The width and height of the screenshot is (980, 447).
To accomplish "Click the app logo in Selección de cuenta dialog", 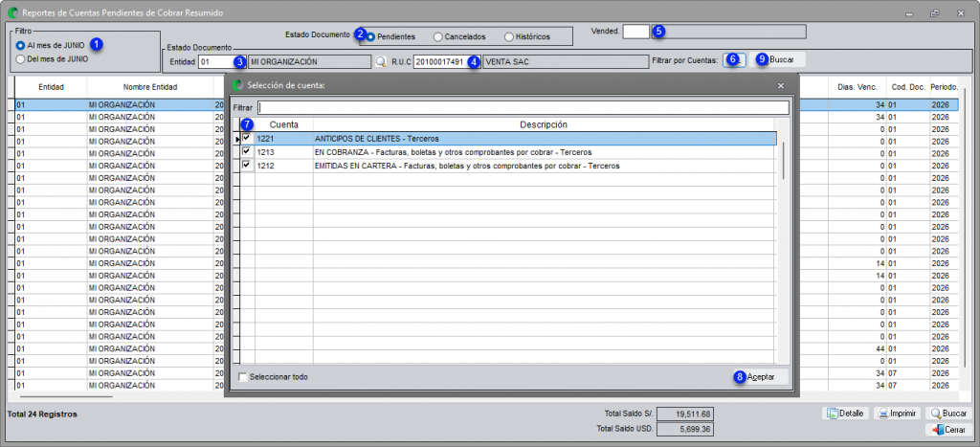I will click(237, 85).
